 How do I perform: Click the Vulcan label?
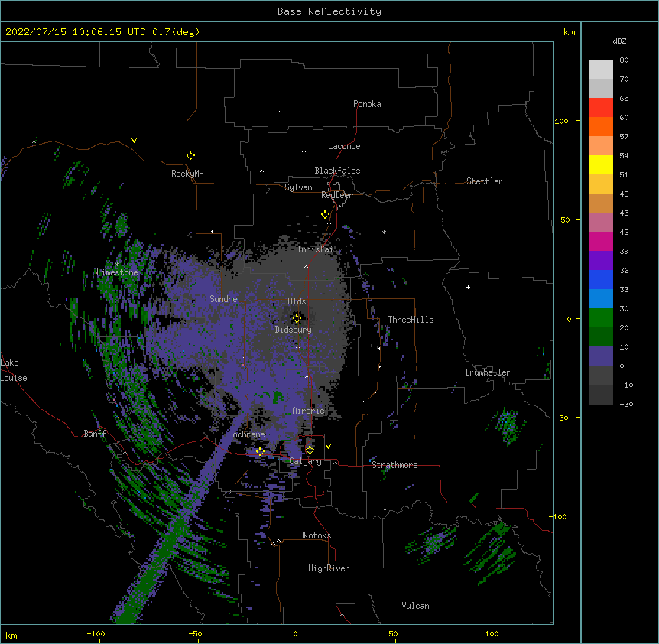[x=415, y=606]
